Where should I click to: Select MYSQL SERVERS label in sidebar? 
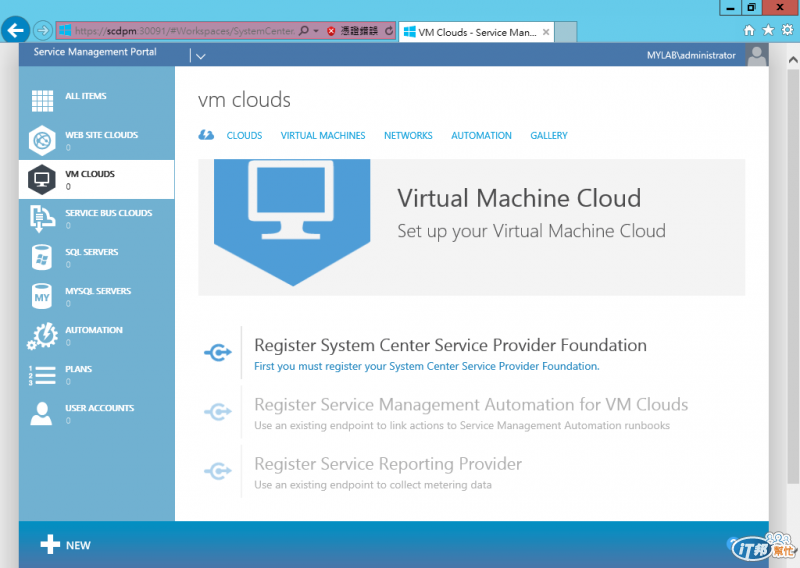tap(98, 291)
